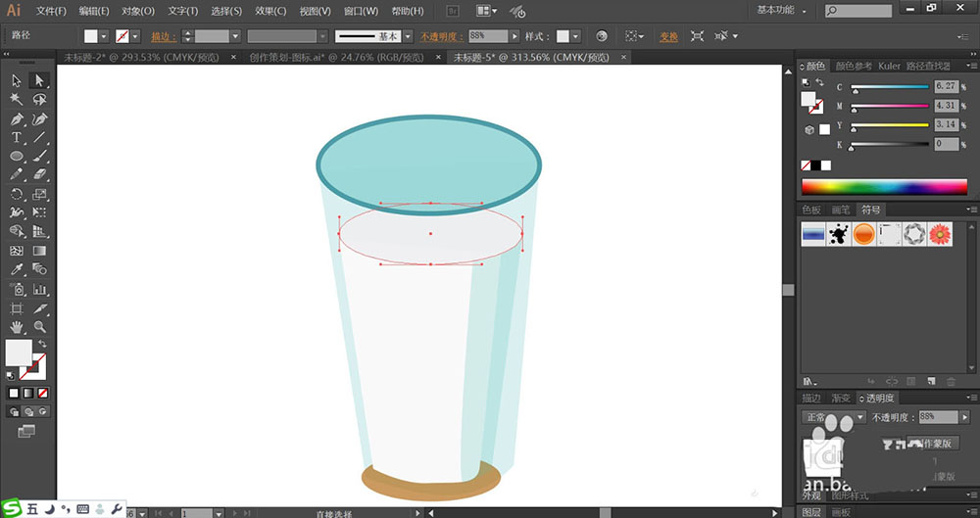Click the orange sphere symbol thumbnail
Viewport: 980px width, 518px height.
tap(863, 234)
